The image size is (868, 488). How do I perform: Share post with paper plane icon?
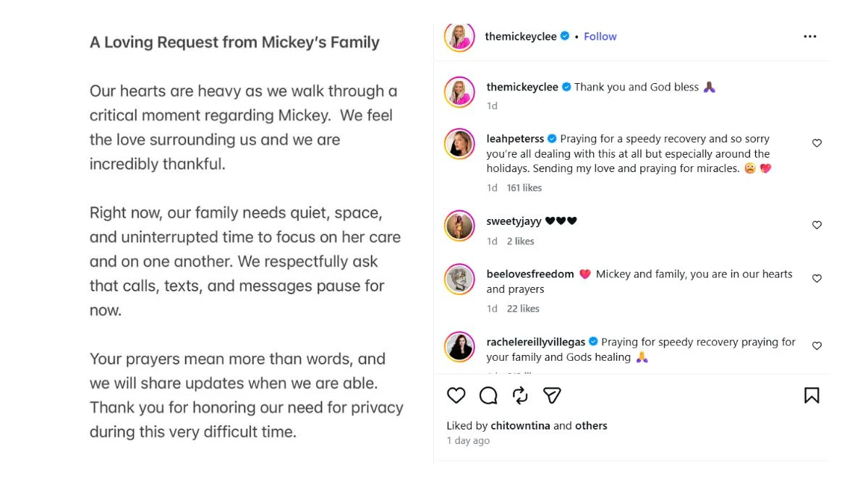coord(552,395)
